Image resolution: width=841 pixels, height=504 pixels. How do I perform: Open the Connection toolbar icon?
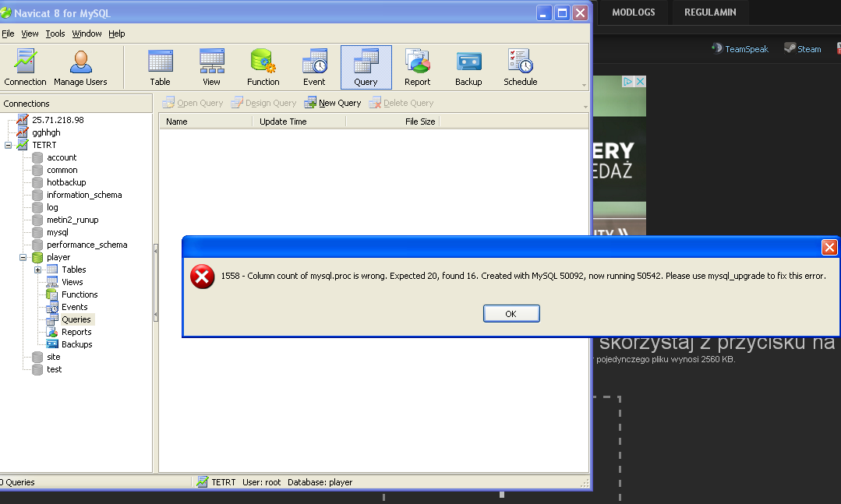point(25,68)
